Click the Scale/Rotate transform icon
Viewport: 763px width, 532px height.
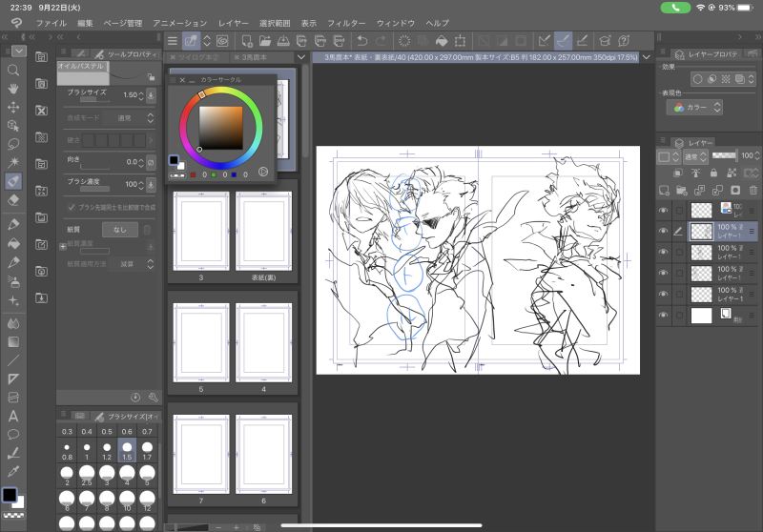point(460,41)
